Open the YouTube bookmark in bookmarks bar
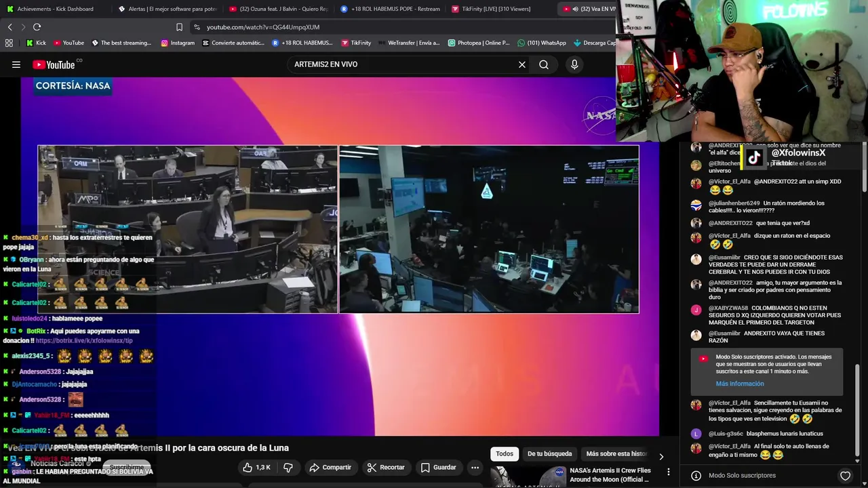This screenshot has height=488, width=868. coord(68,43)
